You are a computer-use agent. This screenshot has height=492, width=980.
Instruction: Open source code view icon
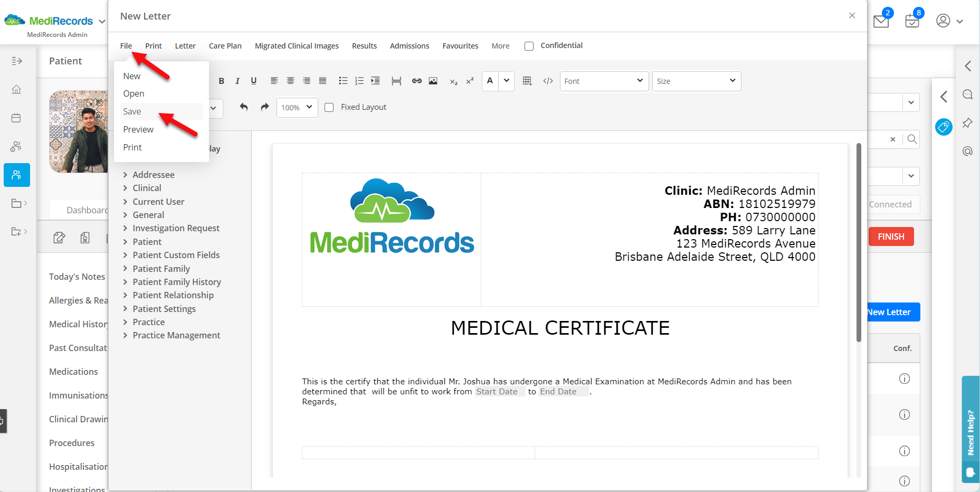coord(548,81)
